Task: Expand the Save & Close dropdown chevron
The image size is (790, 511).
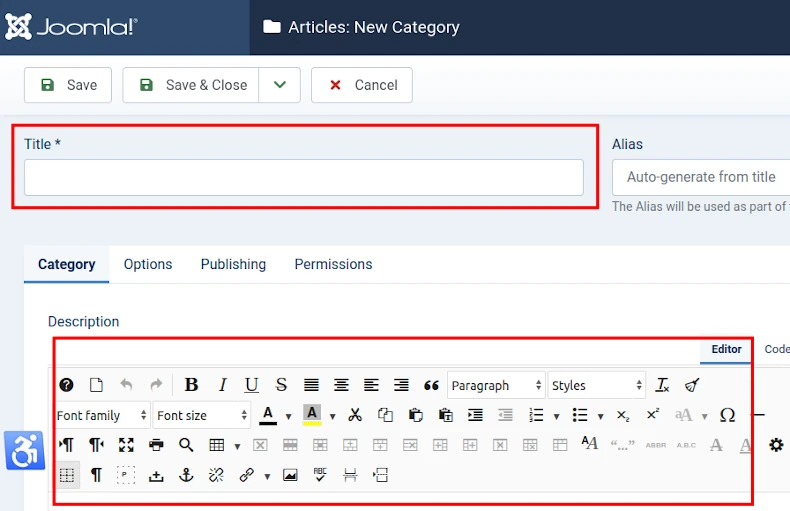Action: tap(280, 85)
